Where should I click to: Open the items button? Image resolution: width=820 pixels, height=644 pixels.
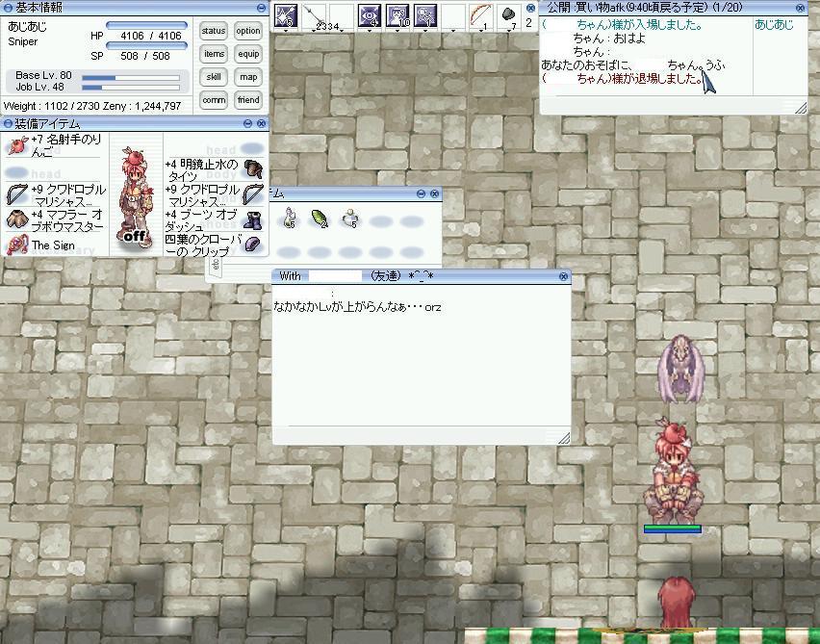[x=214, y=54]
